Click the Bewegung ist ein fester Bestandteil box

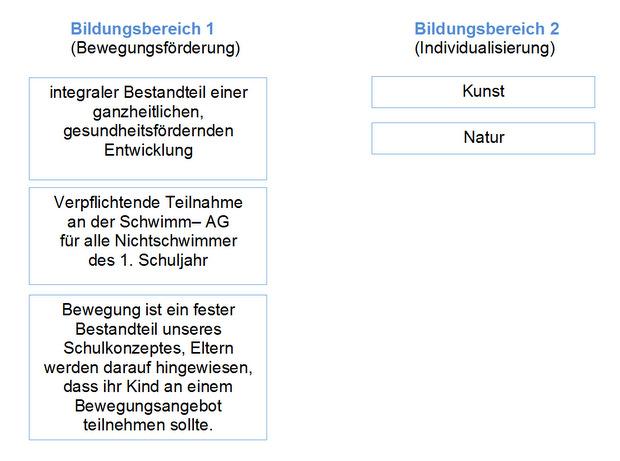point(148,367)
